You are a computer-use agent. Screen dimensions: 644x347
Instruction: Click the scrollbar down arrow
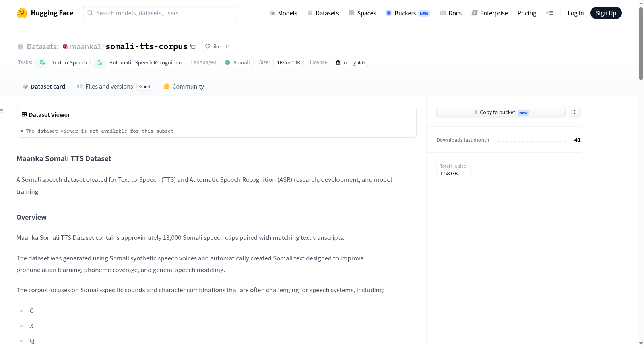pos(641,343)
